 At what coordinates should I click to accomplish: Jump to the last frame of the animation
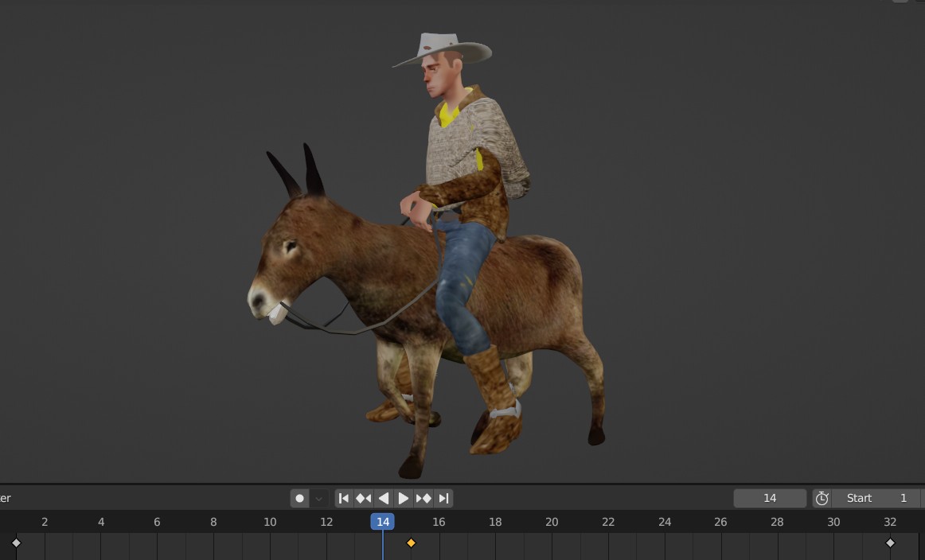[x=443, y=499]
